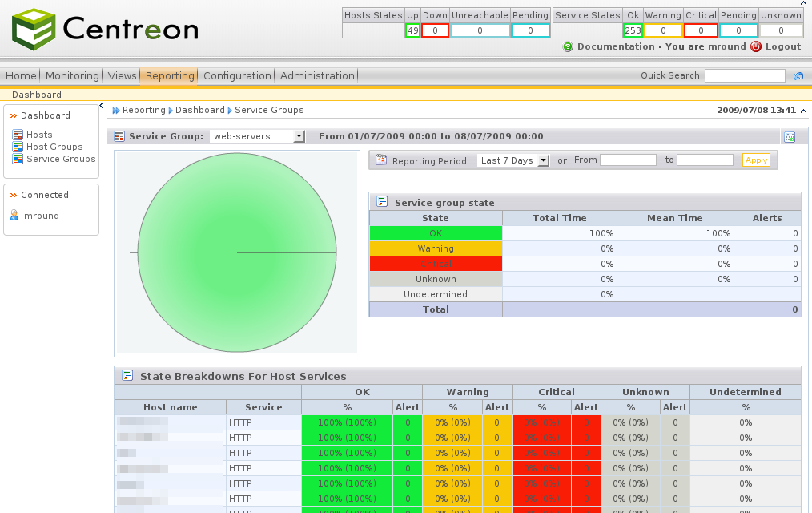The height and width of the screenshot is (513, 812).
Task: Click the Apply button
Action: [x=756, y=160]
